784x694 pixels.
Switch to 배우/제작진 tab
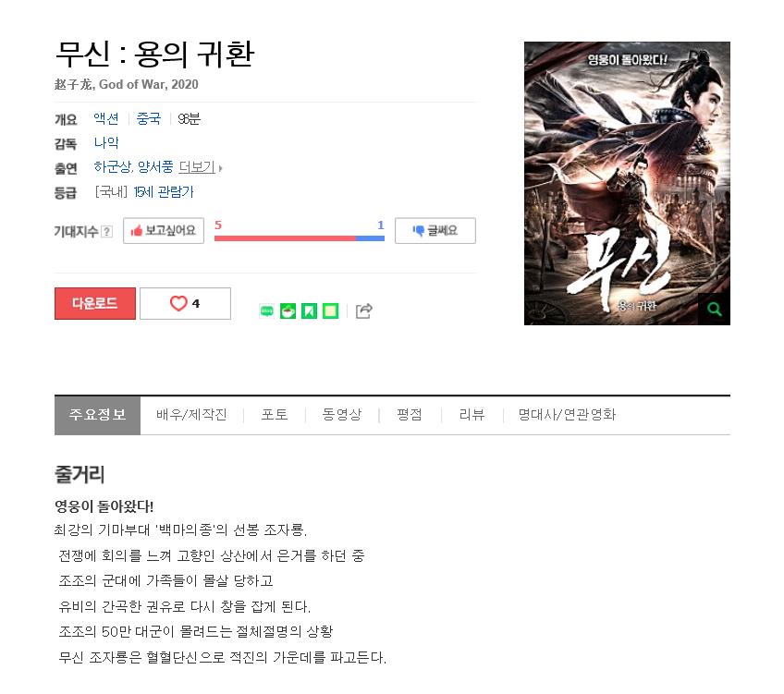click(191, 415)
